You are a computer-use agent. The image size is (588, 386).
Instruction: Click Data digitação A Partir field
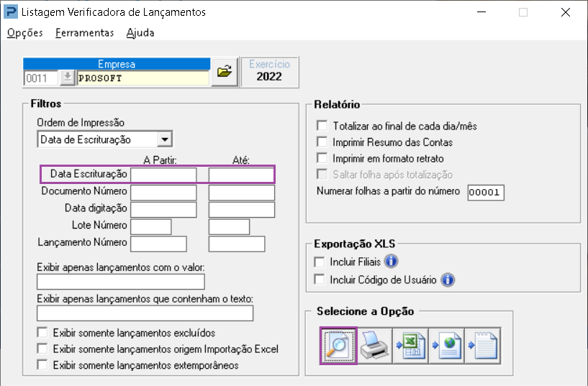pyautogui.click(x=163, y=210)
